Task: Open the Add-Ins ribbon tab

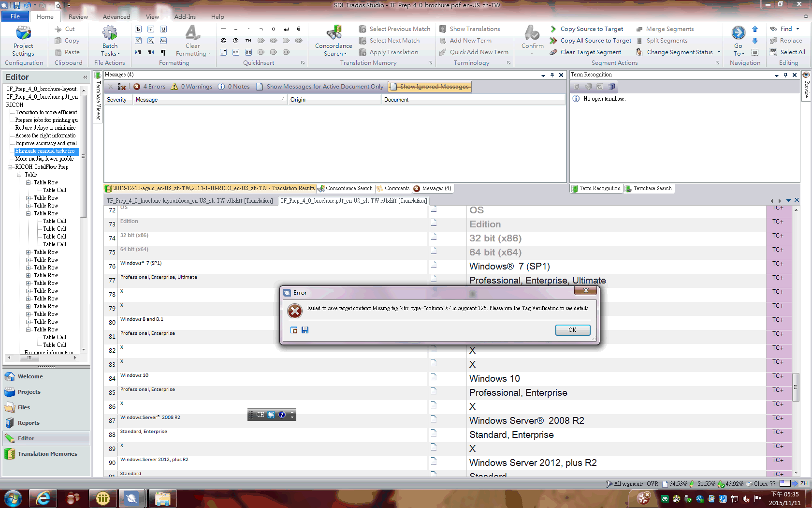Action: tap(185, 17)
